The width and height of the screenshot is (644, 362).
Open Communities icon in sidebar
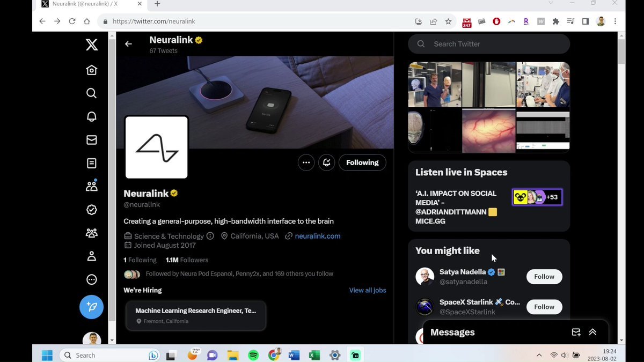92,233
